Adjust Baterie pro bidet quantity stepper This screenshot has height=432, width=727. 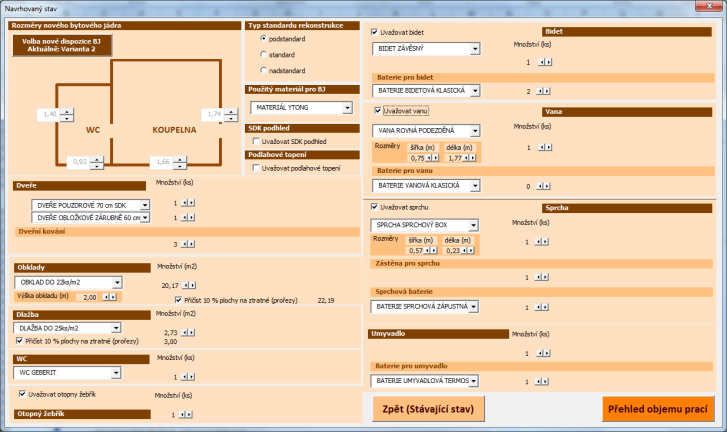pyautogui.click(x=543, y=91)
